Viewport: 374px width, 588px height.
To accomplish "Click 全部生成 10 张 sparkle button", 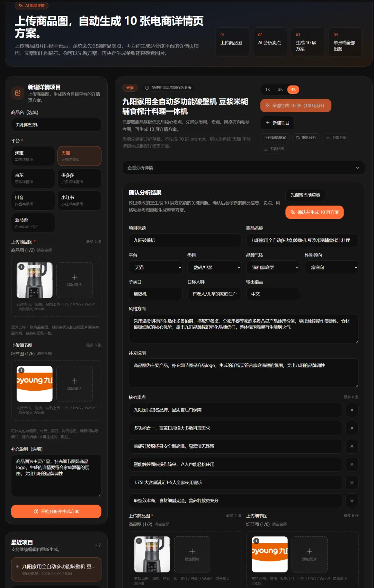I will (x=296, y=106).
